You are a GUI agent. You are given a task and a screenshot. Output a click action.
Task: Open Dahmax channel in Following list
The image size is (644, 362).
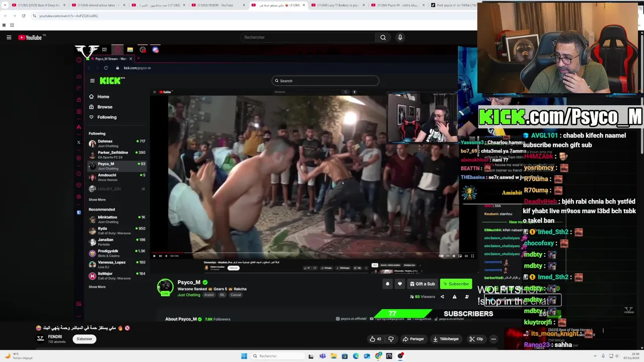click(117, 143)
